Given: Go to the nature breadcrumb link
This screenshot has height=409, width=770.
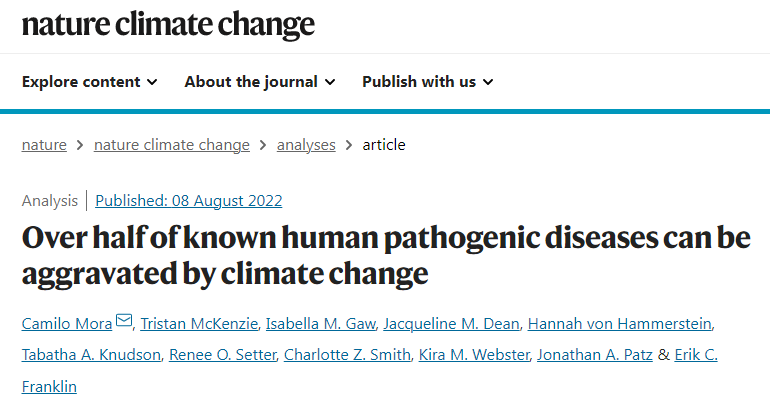Looking at the screenshot, I should [44, 145].
